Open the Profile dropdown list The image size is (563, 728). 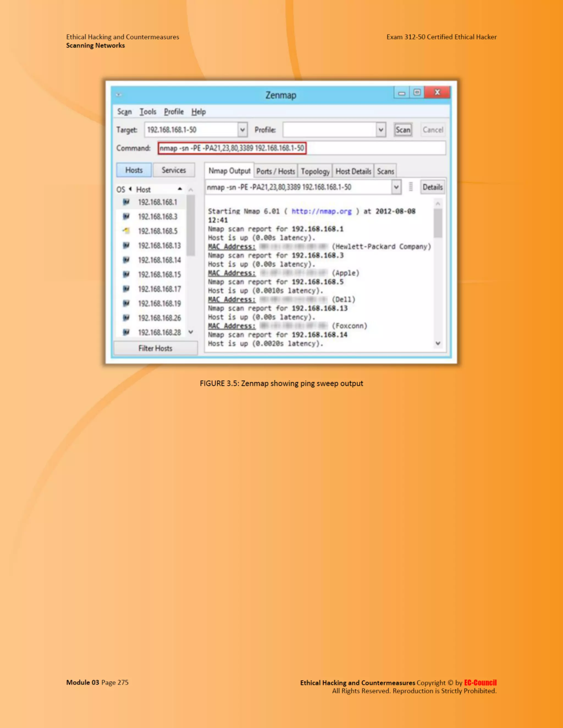coord(380,130)
